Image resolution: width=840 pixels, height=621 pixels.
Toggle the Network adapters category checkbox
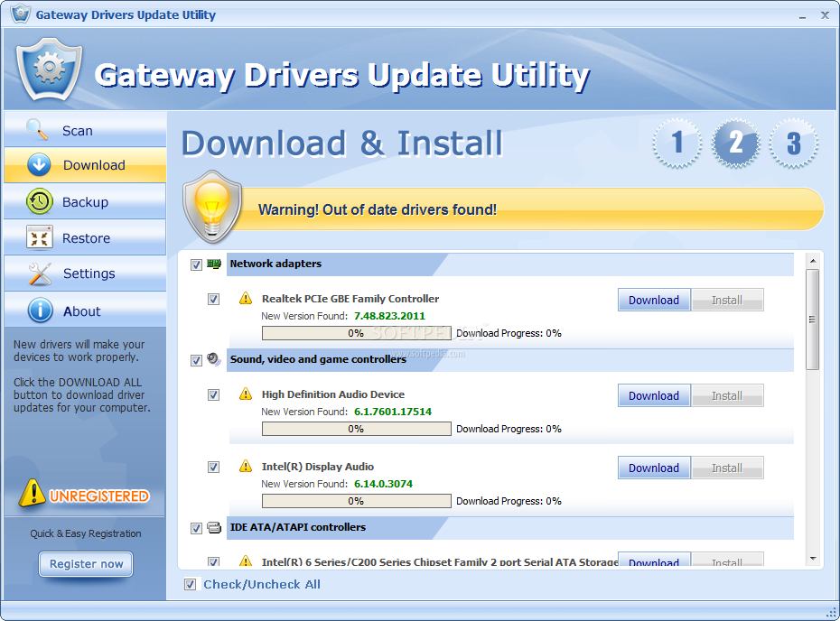point(196,264)
